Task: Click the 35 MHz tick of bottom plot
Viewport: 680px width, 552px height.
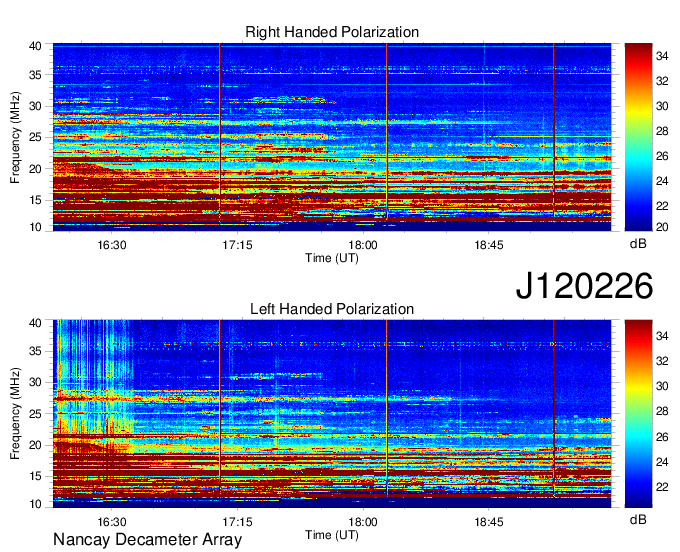Action: point(36,351)
